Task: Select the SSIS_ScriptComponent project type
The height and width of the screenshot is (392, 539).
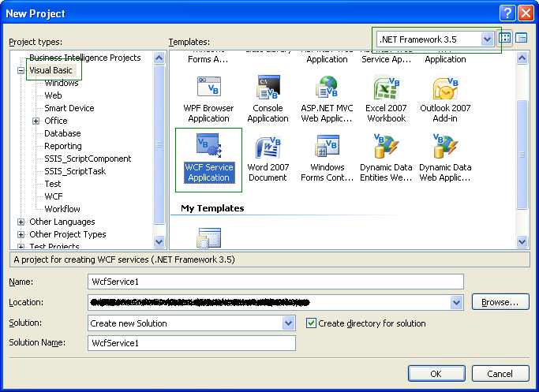Action: tap(88, 159)
